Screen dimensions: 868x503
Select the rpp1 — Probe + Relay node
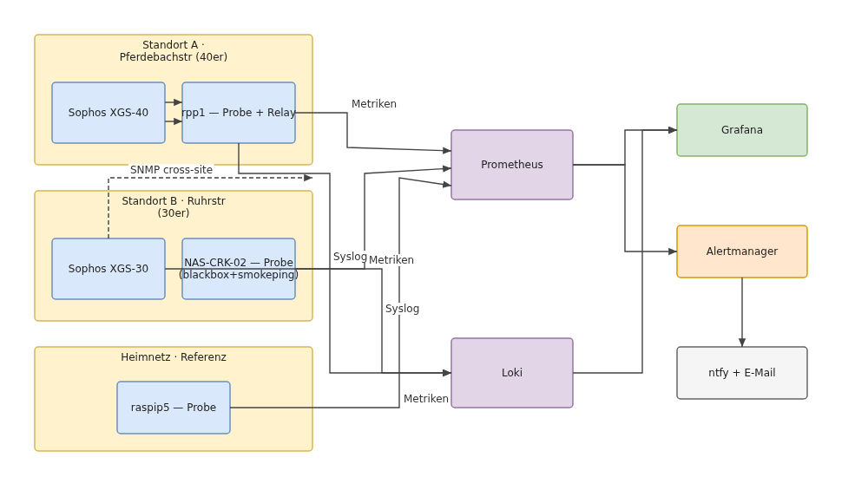[239, 113]
